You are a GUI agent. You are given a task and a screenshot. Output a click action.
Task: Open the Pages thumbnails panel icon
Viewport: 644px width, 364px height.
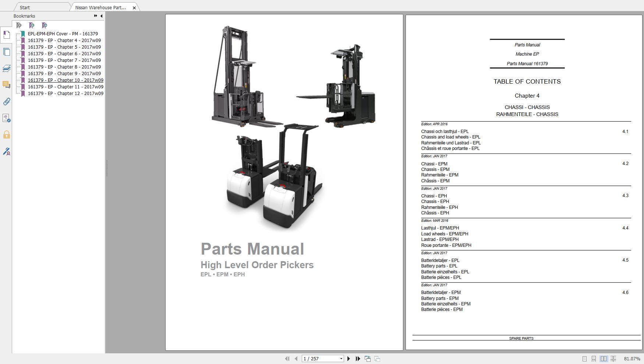pyautogui.click(x=6, y=52)
